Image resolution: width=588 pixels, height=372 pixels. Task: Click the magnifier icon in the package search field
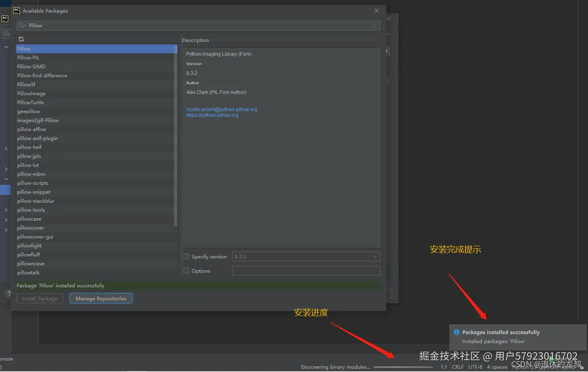22,26
